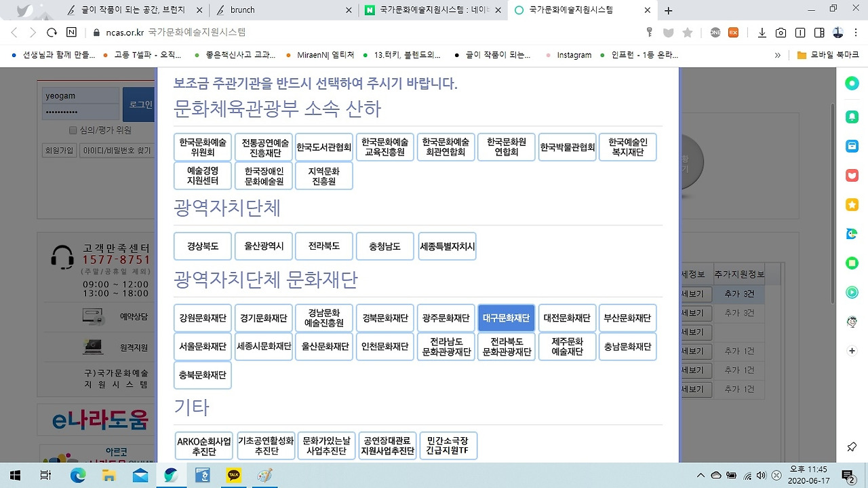868x488 pixels.
Task: Choose 예술경영지원센터 button
Action: 203,176
